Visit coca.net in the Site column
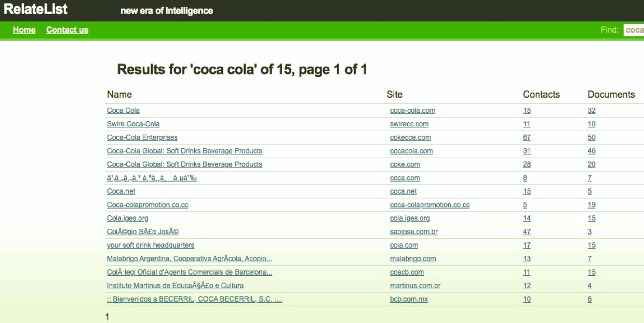The image size is (644, 323). coord(404,191)
